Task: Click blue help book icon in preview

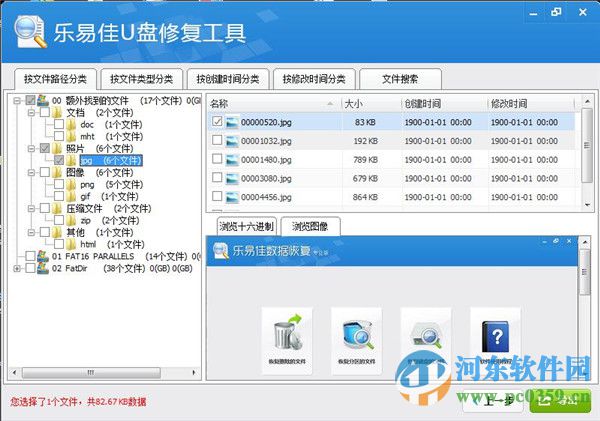Action: (x=495, y=336)
